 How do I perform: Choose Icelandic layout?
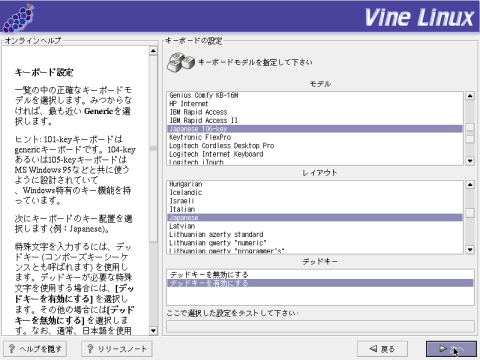[x=315, y=192]
